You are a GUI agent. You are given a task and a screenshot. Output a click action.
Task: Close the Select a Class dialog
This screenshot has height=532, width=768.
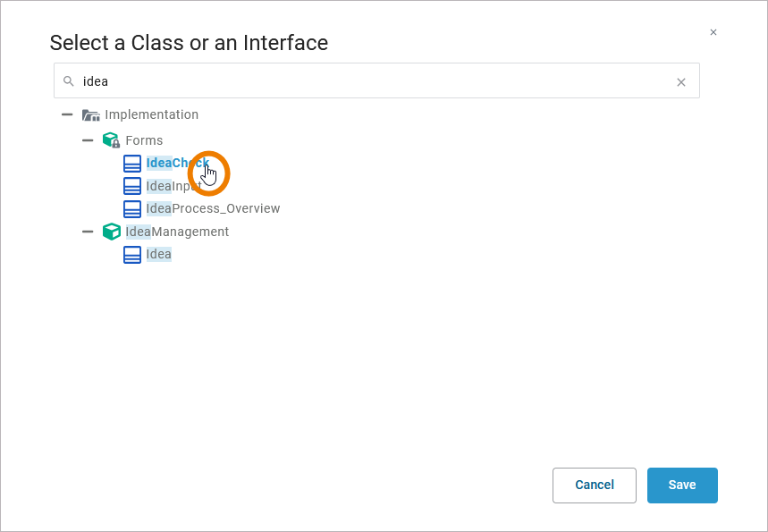pos(713,32)
